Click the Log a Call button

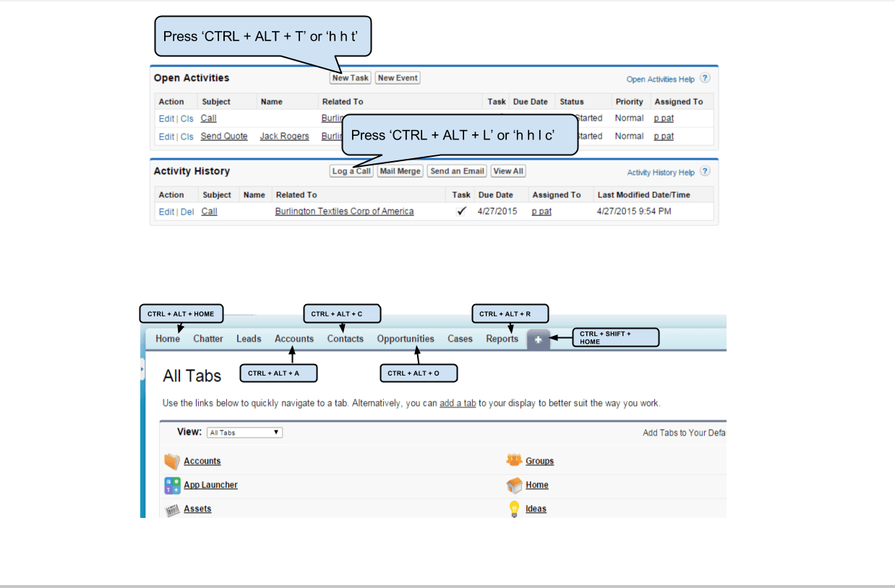pos(351,171)
